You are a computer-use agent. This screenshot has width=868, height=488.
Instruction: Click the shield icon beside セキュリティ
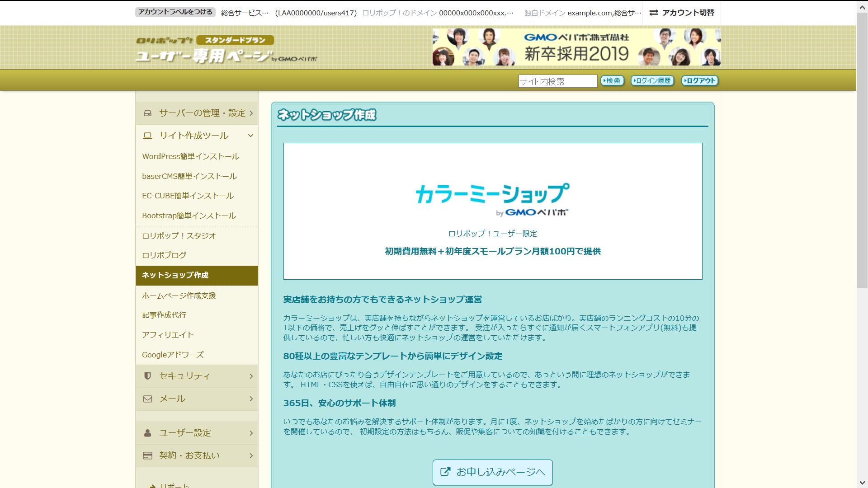pyautogui.click(x=147, y=376)
